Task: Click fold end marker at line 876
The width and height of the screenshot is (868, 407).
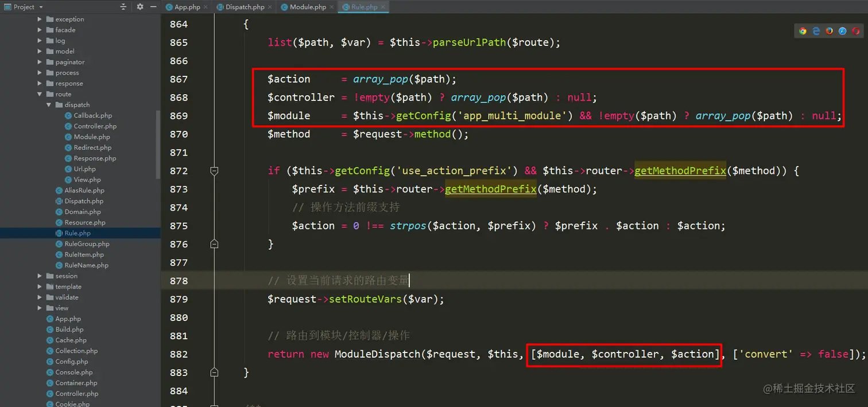Action: tap(214, 244)
